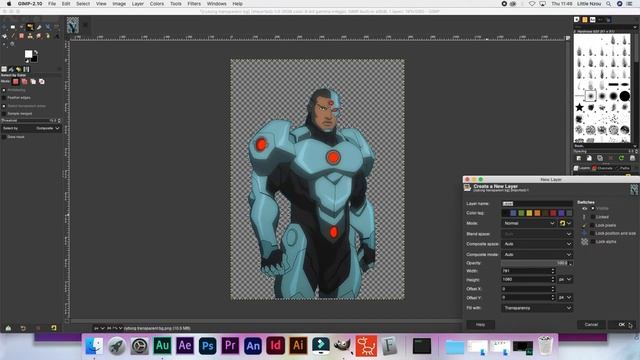Toggle the Antialiasing option
Screen dimensions: 640x360
coord(4,90)
